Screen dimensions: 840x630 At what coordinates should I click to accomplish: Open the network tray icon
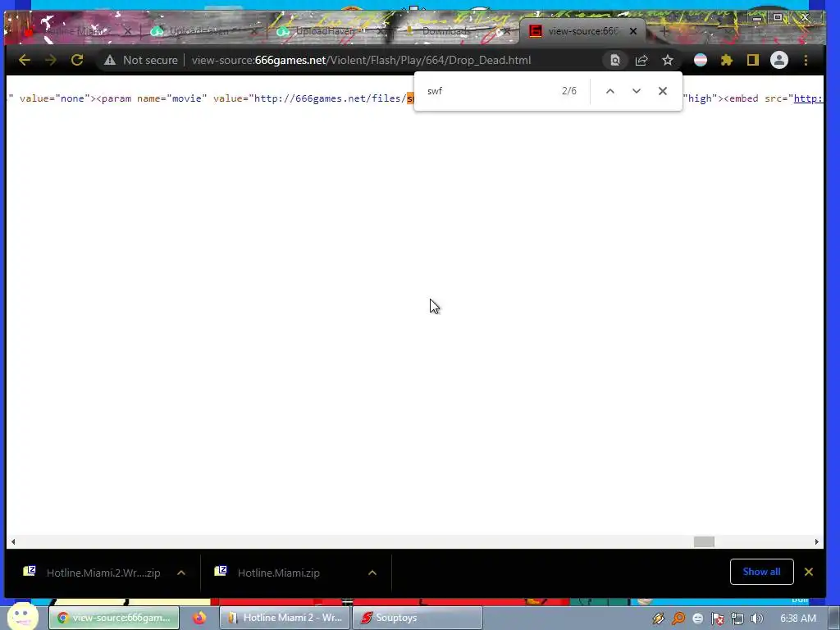[737, 619]
